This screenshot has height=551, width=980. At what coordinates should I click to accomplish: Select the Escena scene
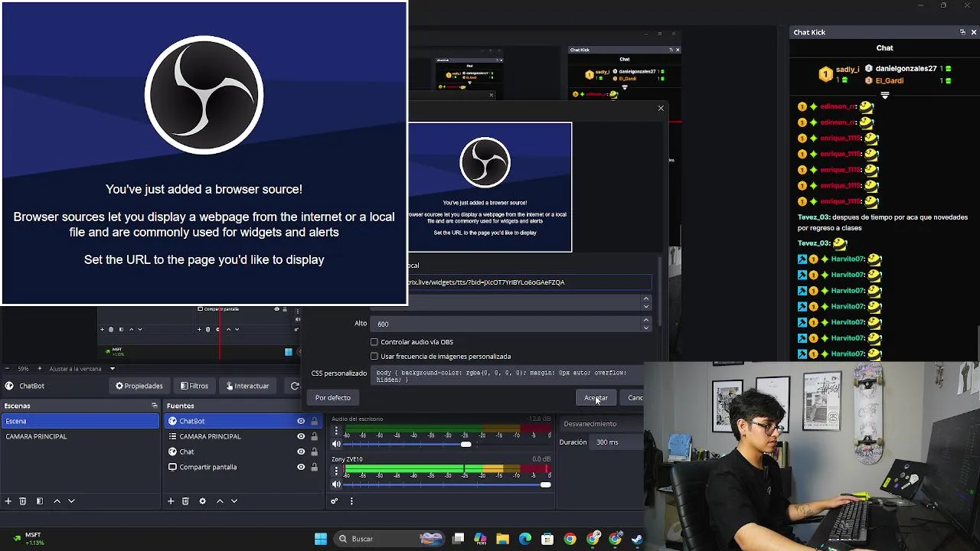tap(80, 421)
